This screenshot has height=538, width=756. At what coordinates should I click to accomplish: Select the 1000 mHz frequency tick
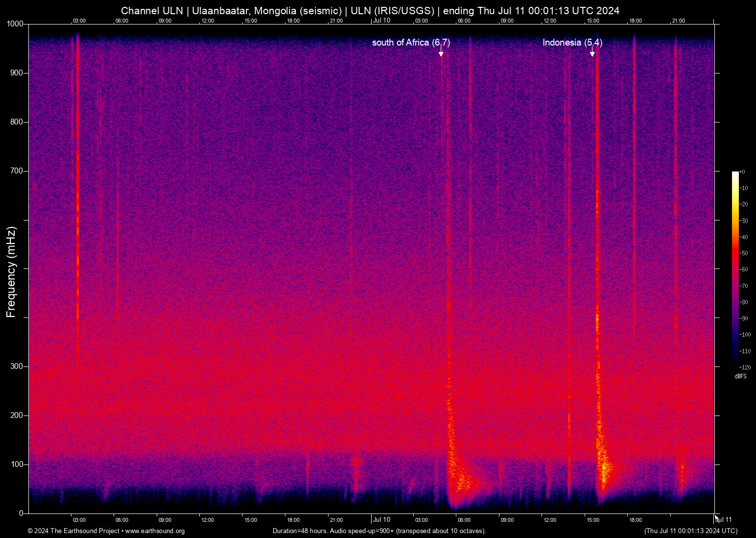(16, 23)
